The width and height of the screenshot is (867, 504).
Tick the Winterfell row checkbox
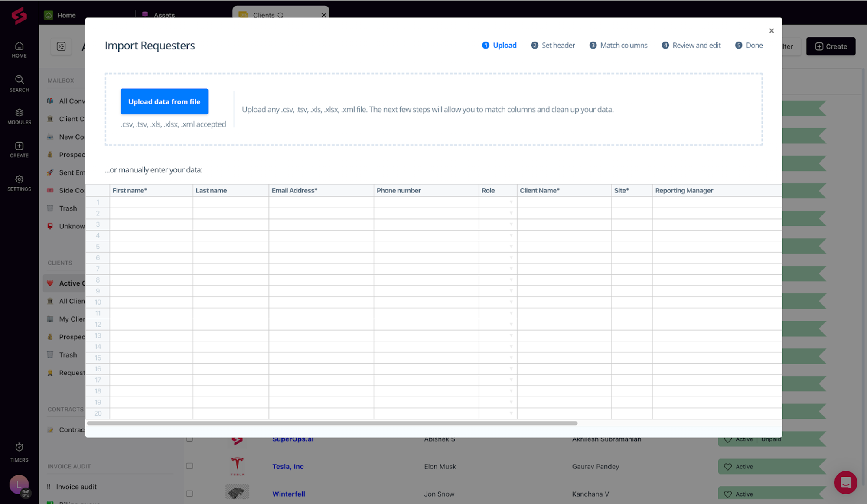(189, 494)
